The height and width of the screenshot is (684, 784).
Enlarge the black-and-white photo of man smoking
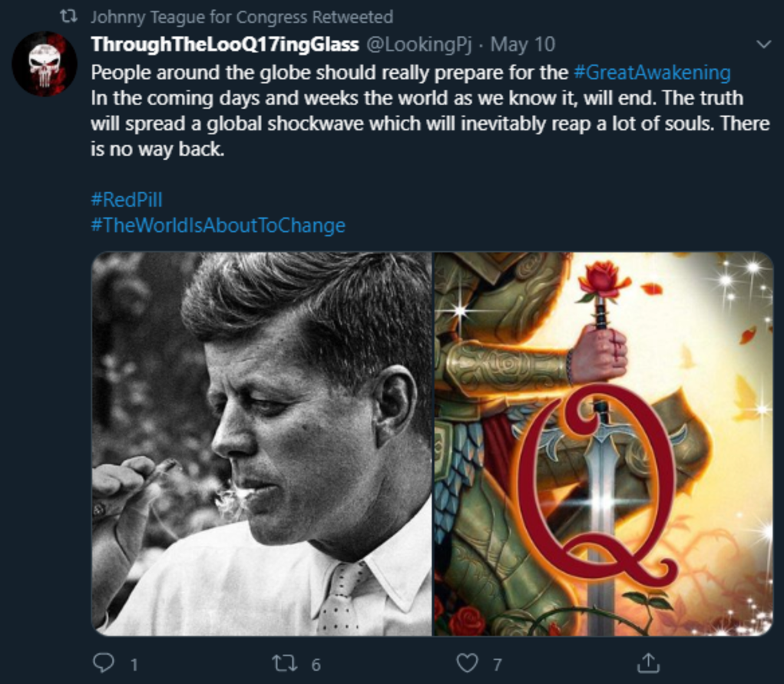click(261, 444)
